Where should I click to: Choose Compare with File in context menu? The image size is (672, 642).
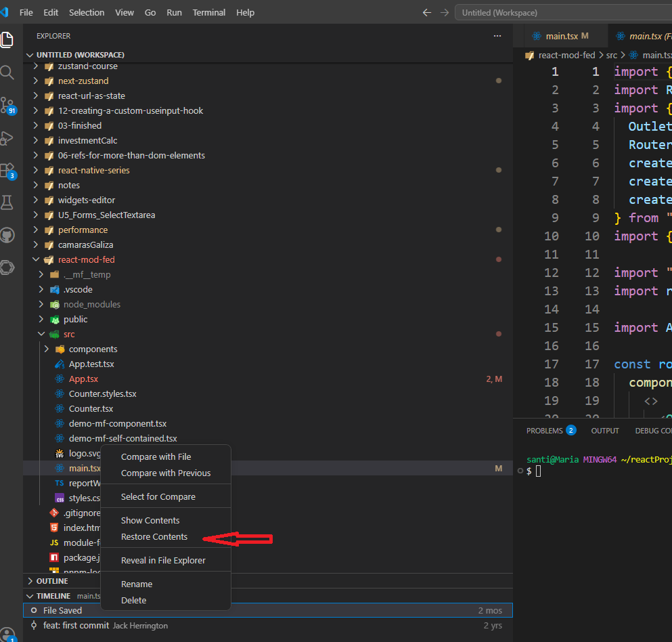[x=165, y=456]
